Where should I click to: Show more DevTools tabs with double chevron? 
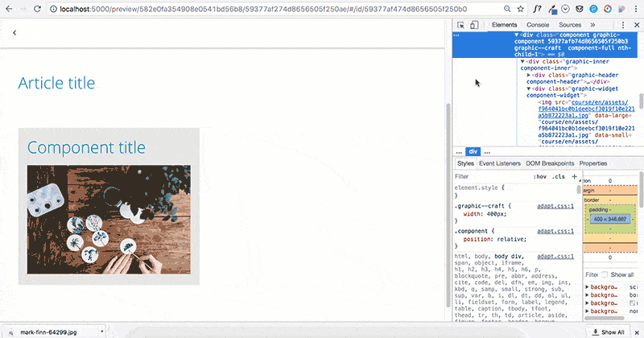592,25
